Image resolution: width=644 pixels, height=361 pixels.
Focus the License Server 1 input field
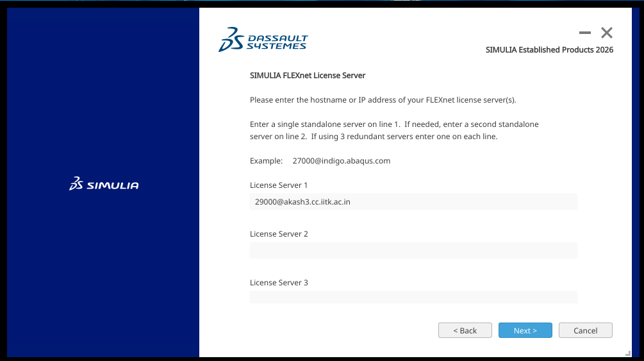click(413, 202)
